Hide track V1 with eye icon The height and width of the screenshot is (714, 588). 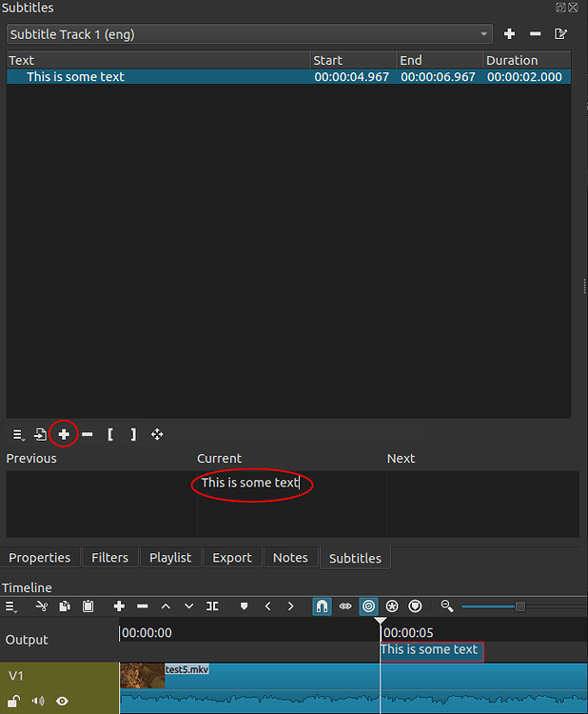pos(62,701)
